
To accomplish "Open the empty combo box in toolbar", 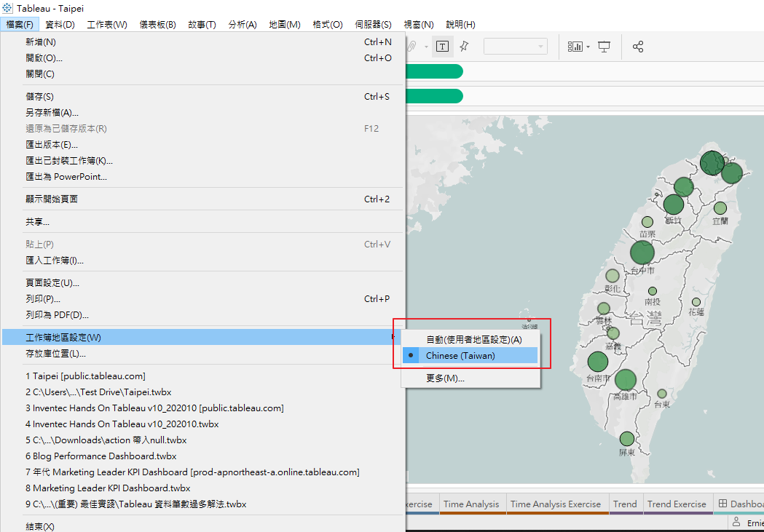I will [516, 47].
